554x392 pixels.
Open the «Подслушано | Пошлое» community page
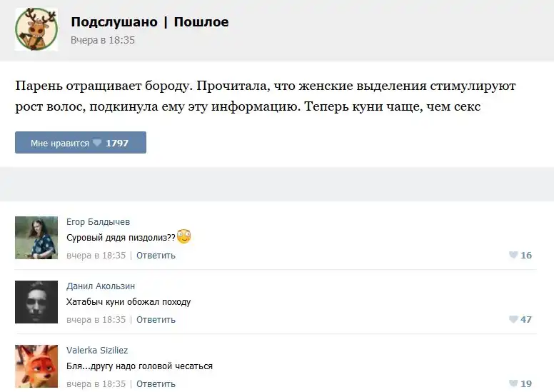point(150,22)
